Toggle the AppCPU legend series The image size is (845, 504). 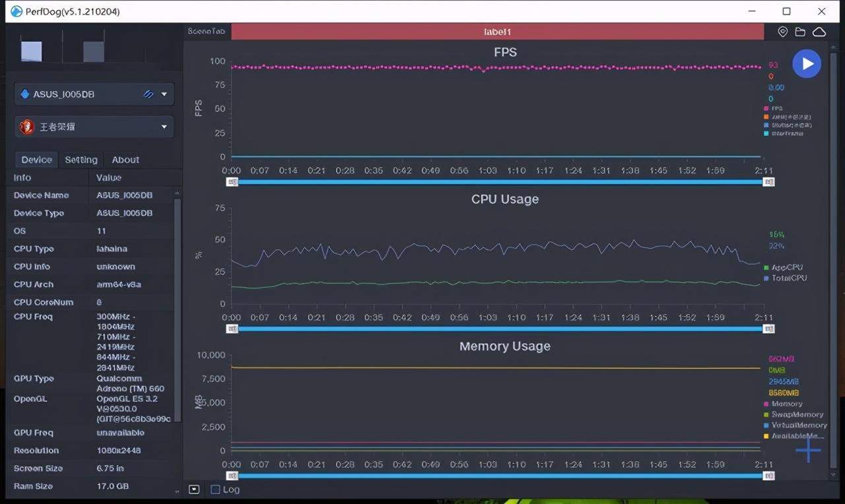point(786,267)
